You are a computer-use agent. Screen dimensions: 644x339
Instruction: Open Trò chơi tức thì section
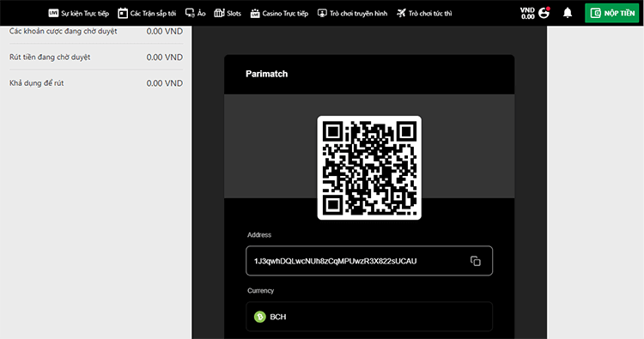tap(424, 13)
